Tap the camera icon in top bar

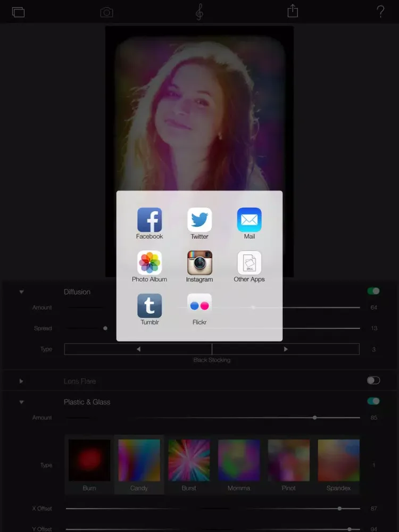click(x=106, y=13)
